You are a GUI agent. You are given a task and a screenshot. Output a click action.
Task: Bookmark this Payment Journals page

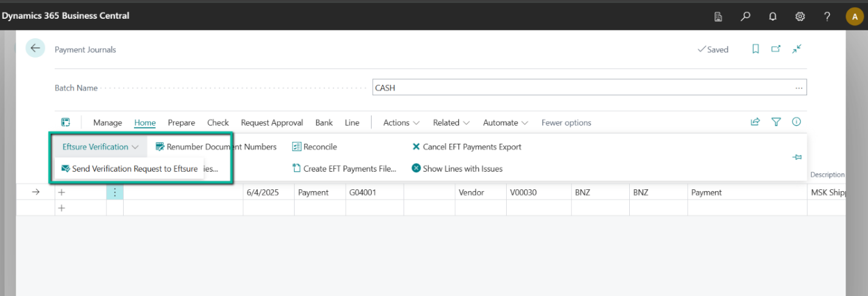[755, 49]
